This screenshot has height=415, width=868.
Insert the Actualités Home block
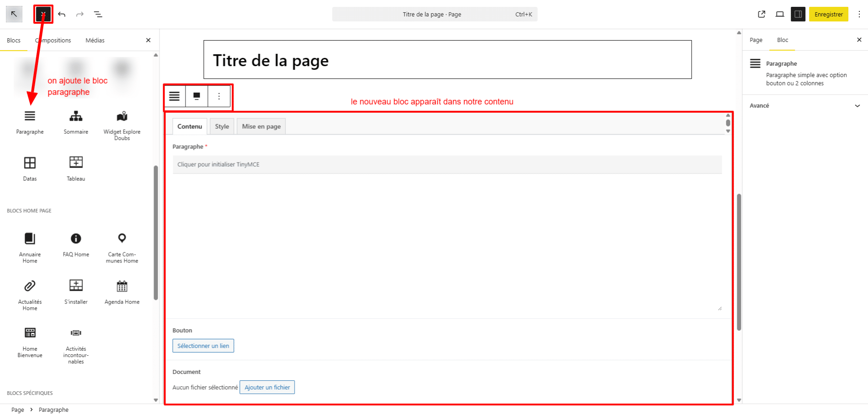tap(30, 294)
